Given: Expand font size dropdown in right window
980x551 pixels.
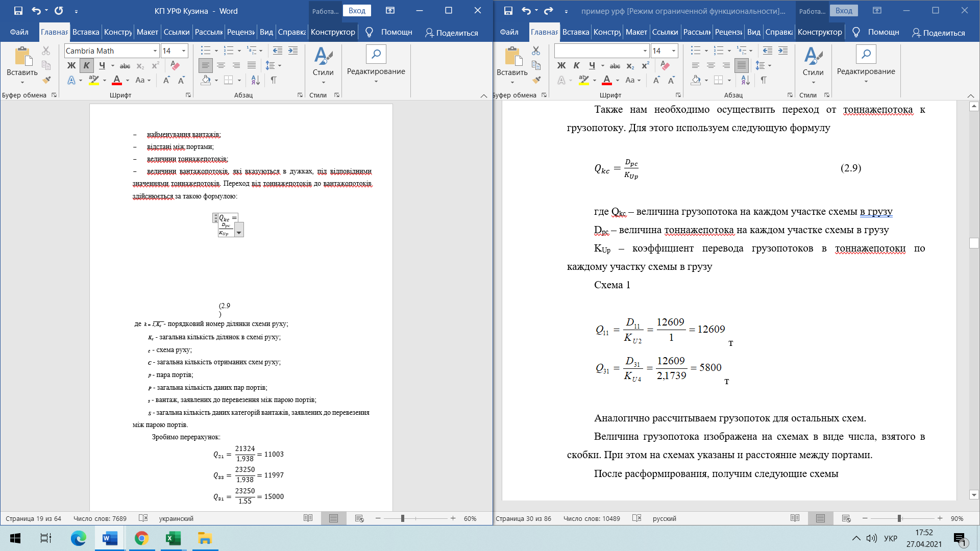Looking at the screenshot, I should tap(674, 51).
